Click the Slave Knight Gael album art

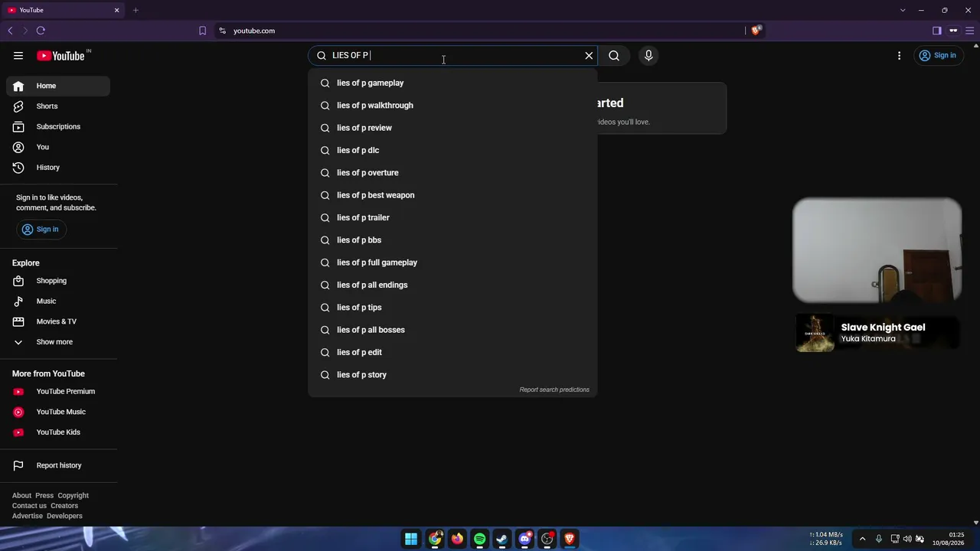pyautogui.click(x=815, y=333)
